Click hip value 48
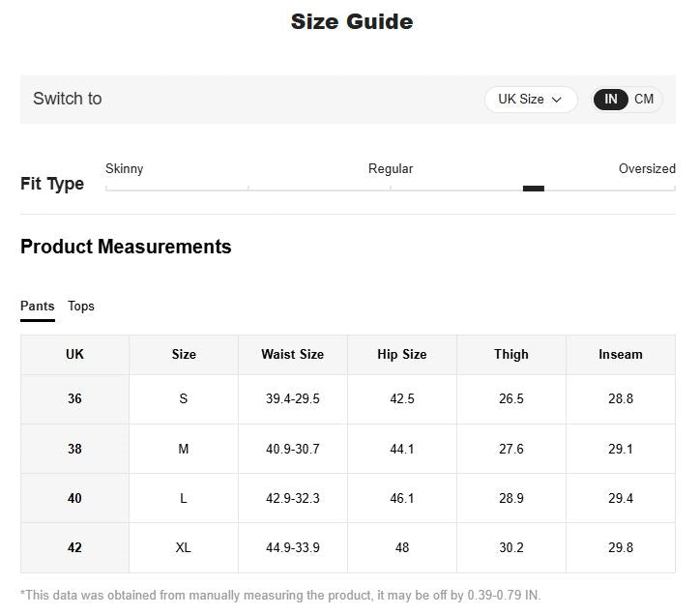700x615 pixels. pyautogui.click(x=402, y=548)
